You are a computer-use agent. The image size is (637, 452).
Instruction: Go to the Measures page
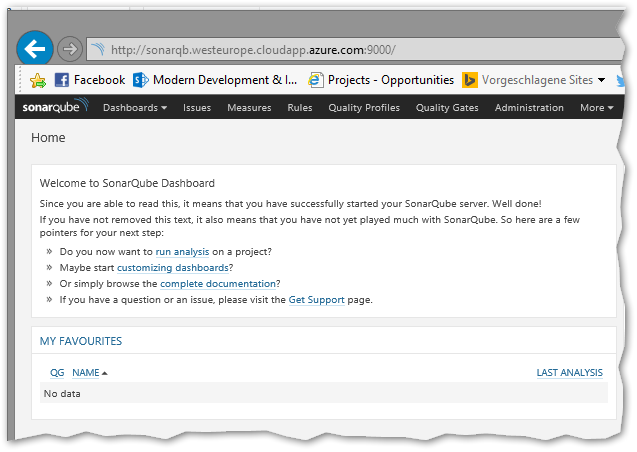click(249, 108)
